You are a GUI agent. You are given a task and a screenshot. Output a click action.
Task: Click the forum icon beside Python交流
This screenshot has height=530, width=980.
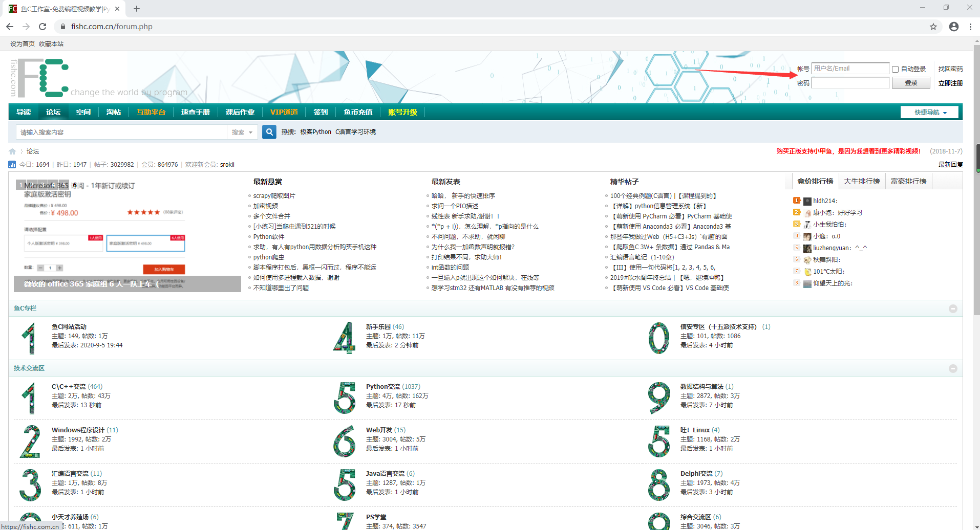[x=345, y=398]
